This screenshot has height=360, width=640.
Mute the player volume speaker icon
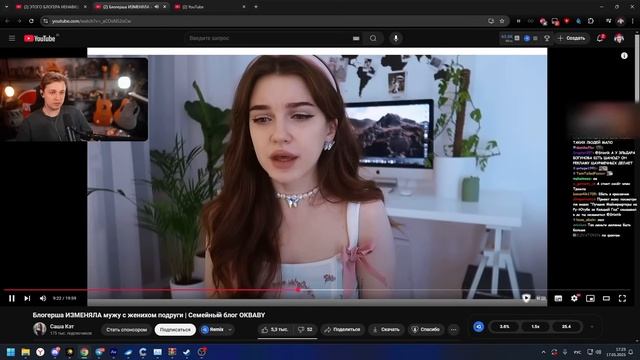pyautogui.click(x=43, y=299)
